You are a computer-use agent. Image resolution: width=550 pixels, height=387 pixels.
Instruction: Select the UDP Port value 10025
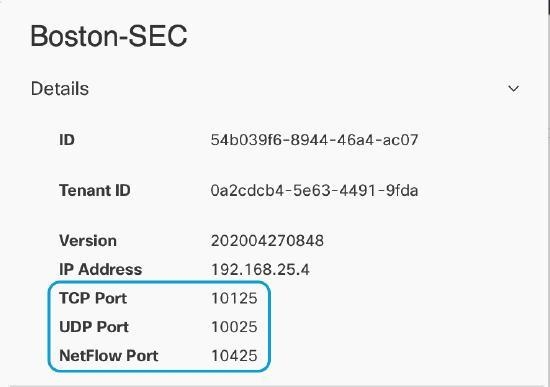click(234, 327)
